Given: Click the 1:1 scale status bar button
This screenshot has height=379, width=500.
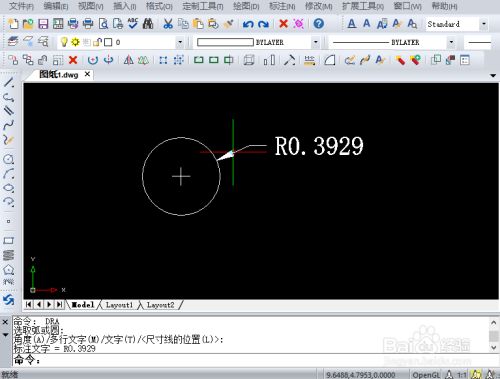Looking at the screenshot, I should [462, 375].
